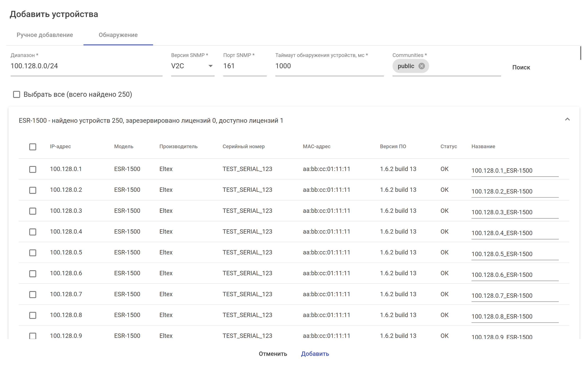Switch to the Ручное добавление tab
The width and height of the screenshot is (588, 365).
coord(45,35)
